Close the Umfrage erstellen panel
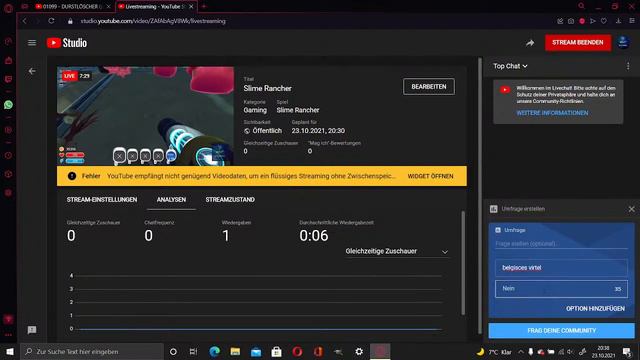The height and width of the screenshot is (360, 640). click(x=631, y=209)
